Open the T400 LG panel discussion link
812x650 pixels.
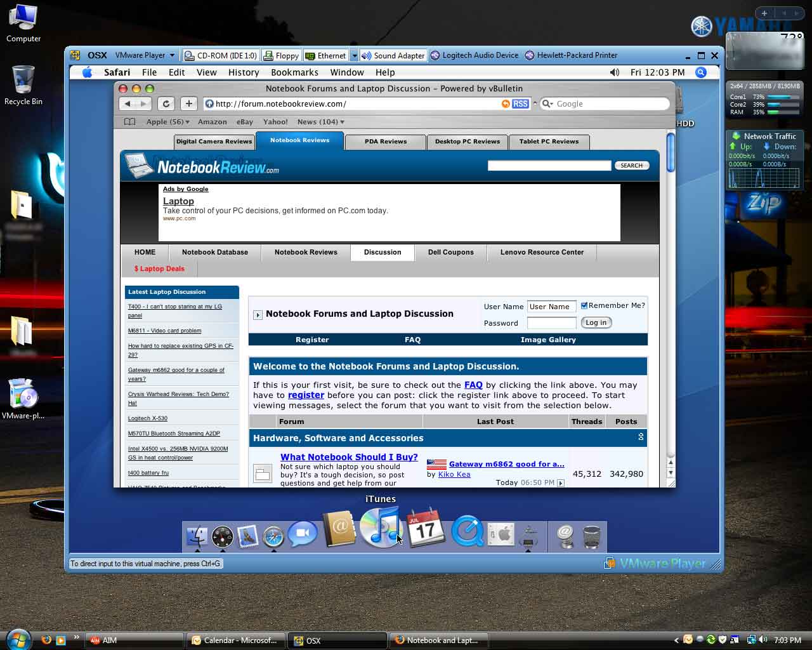(x=175, y=310)
